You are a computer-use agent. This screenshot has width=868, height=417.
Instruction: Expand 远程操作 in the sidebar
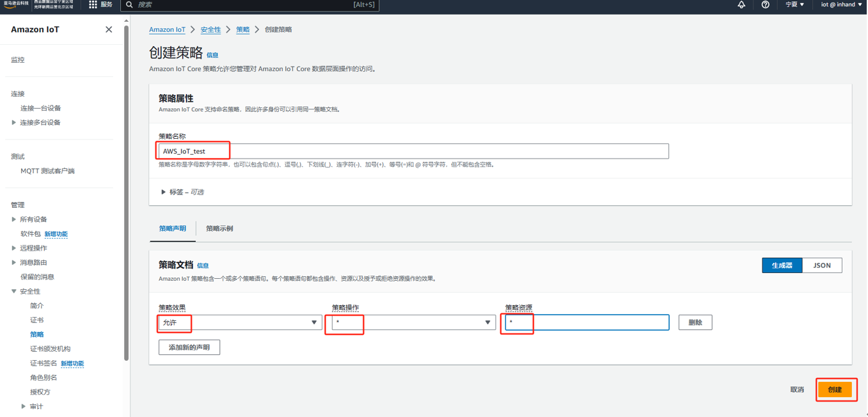(14, 248)
